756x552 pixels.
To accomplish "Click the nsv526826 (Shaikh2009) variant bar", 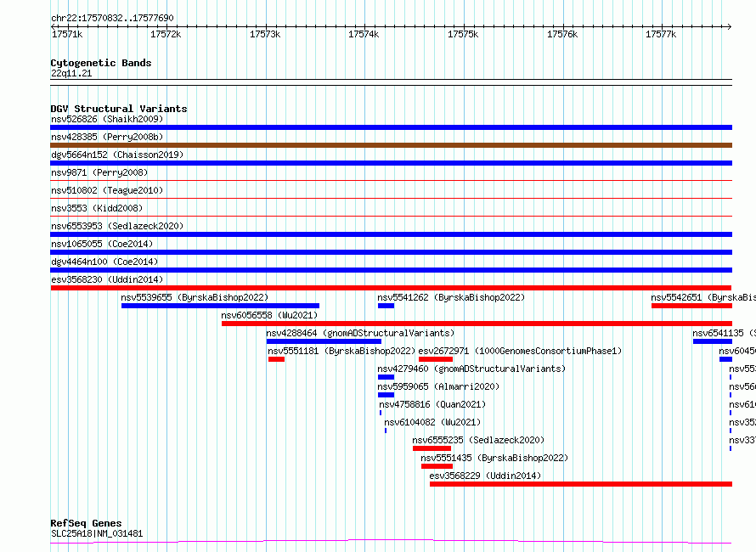I will [391, 127].
